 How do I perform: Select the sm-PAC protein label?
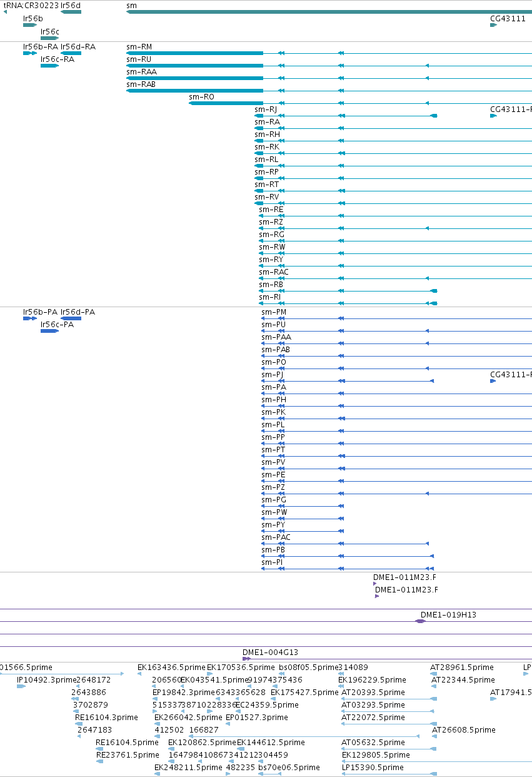tap(276, 537)
